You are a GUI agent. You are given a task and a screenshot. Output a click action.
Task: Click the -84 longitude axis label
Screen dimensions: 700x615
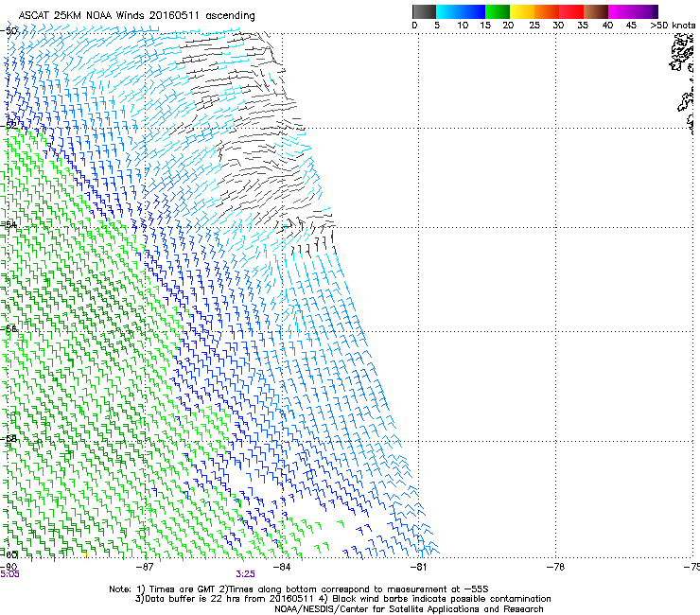pos(282,567)
